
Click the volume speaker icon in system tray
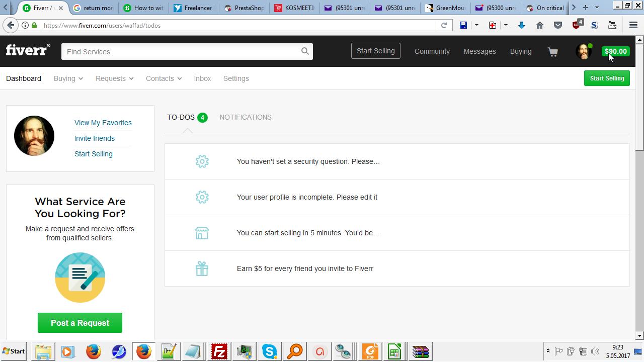tap(595, 351)
